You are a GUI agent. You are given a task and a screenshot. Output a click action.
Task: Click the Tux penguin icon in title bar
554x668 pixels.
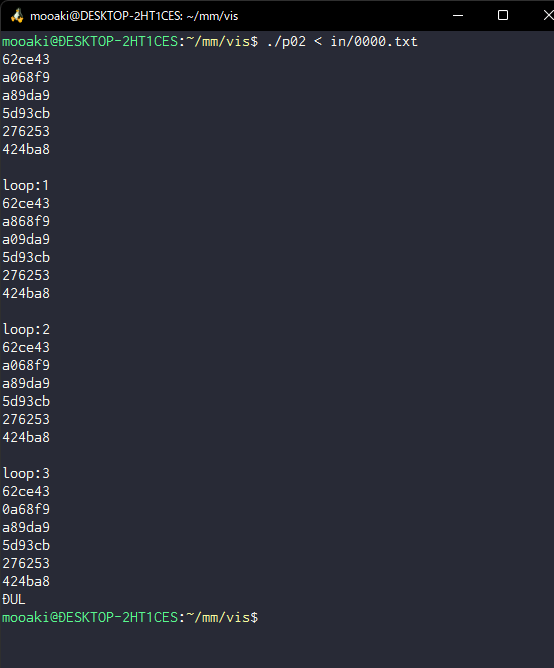[x=17, y=16]
